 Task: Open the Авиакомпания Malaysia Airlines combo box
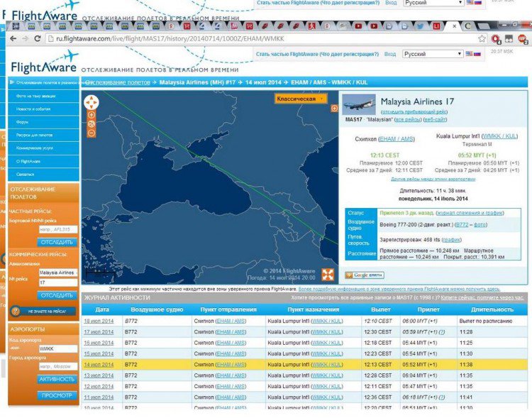click(57, 272)
